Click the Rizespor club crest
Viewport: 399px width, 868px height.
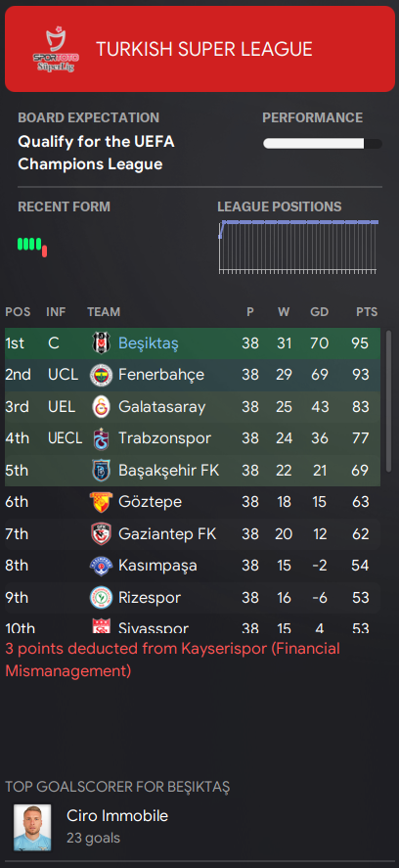click(102, 598)
